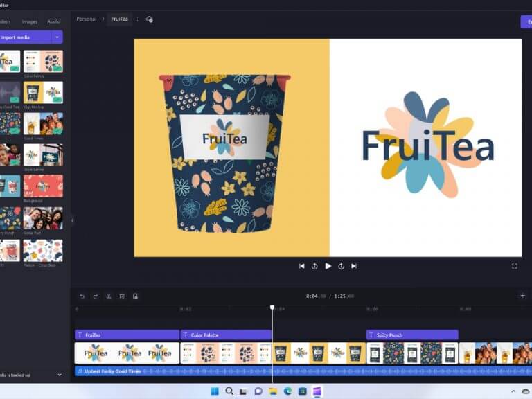Click the cloud backup status icon

click(150, 19)
